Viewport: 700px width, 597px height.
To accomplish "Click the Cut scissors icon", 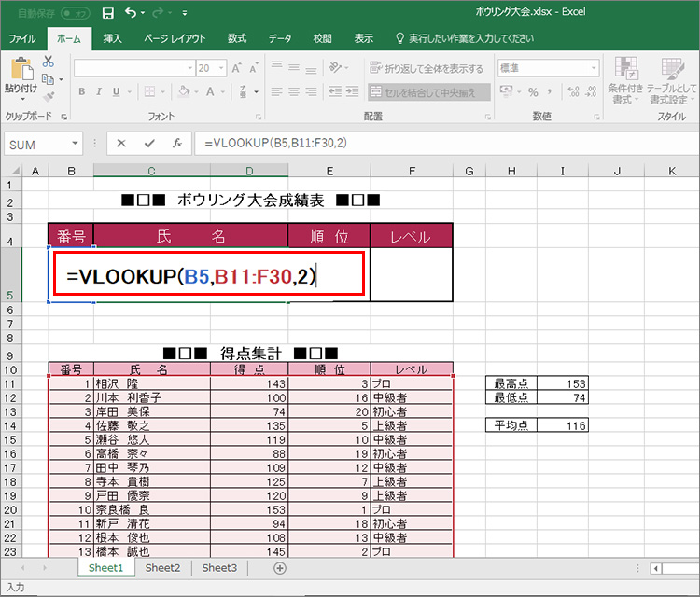I will (48, 62).
